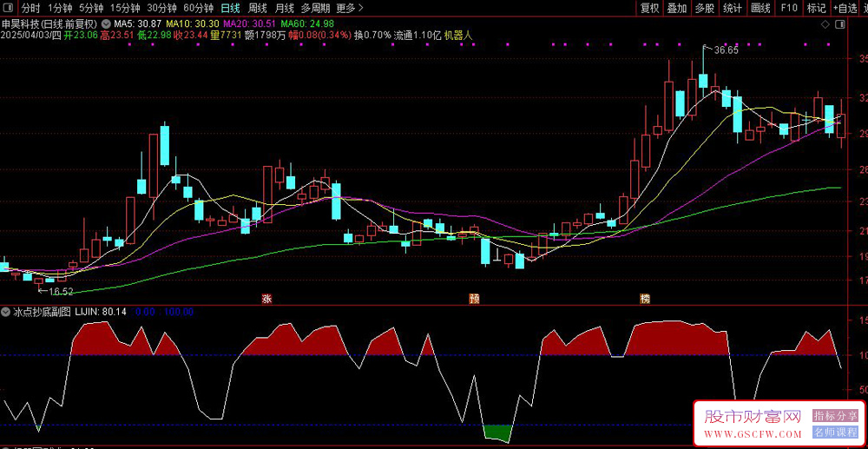Click the 流通1.10亿 float value

[418, 35]
